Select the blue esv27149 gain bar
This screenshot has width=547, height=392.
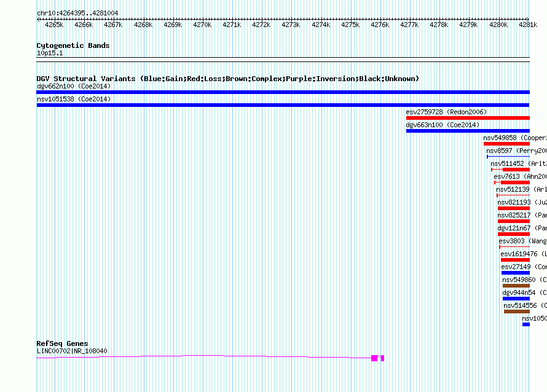click(515, 273)
